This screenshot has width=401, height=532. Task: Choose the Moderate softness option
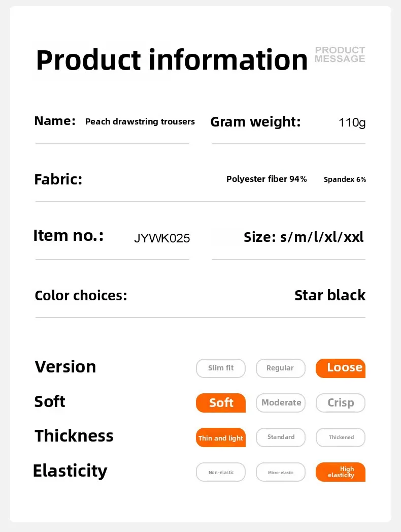[281, 403]
